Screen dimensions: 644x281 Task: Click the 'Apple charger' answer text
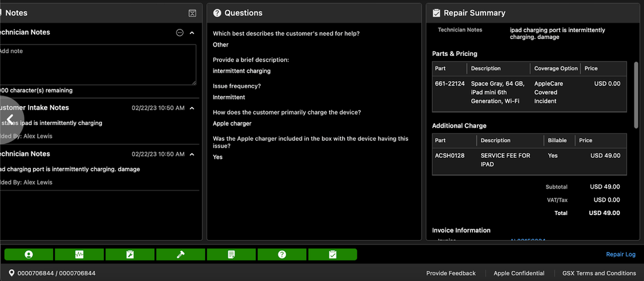pyautogui.click(x=232, y=123)
